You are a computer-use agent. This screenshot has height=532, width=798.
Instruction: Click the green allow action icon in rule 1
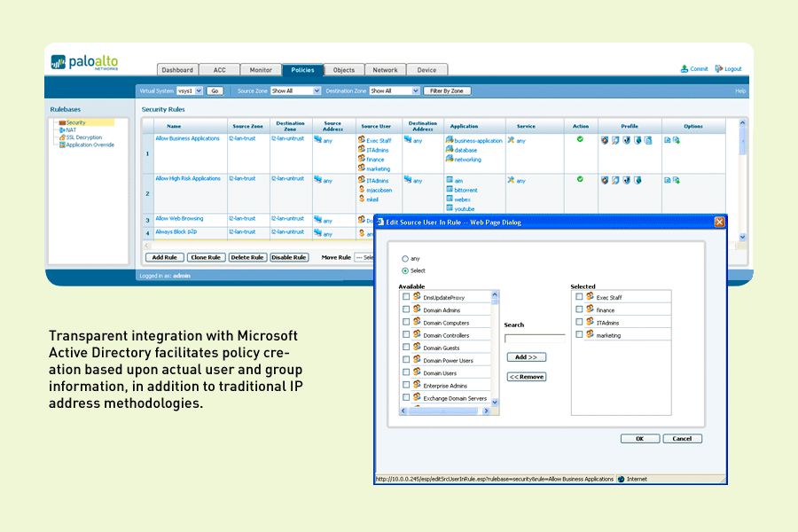(x=580, y=139)
